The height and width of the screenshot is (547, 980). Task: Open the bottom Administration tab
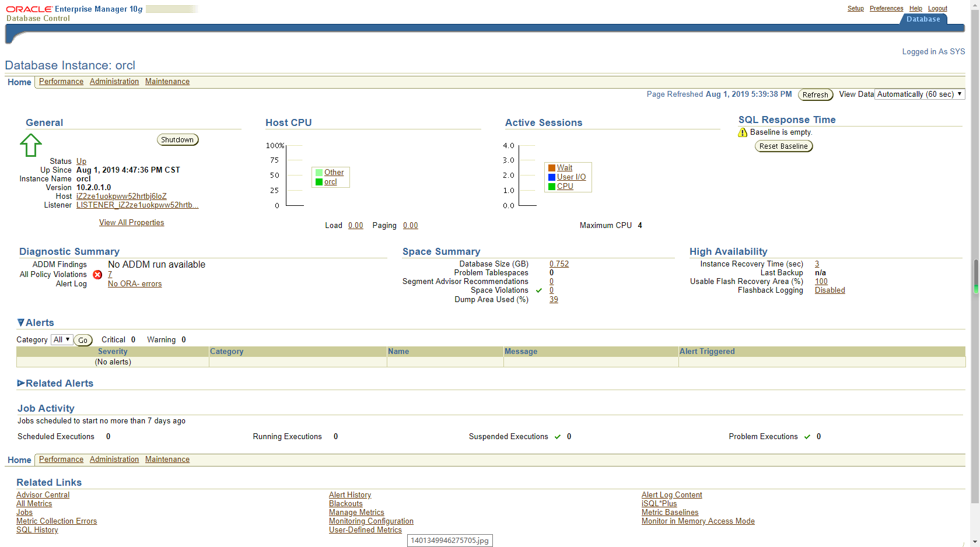coord(114,460)
